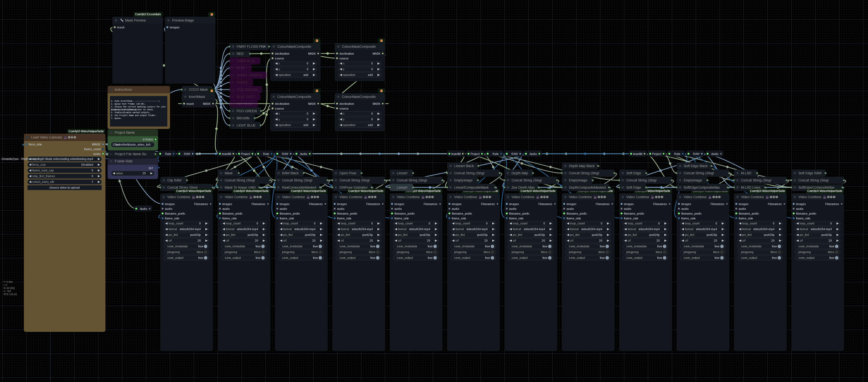Click the FAIRY FLOSS PINK node title
This screenshot has width=868, height=382.
pos(251,47)
